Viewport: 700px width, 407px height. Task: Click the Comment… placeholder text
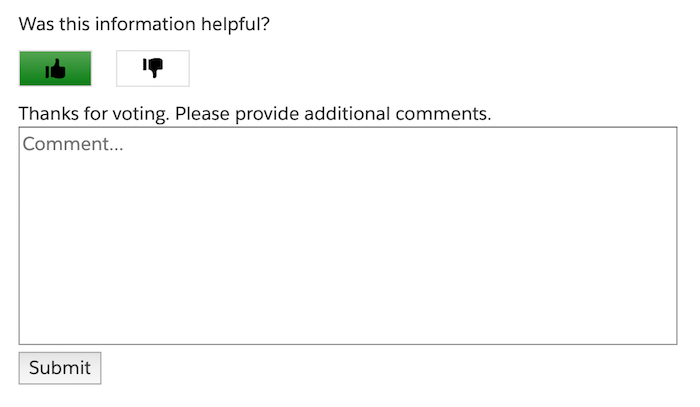(x=73, y=144)
